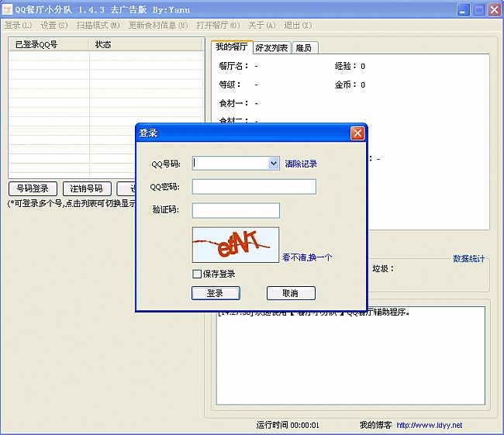Screen dimensions: 504x435
Task: Click the 取消 button in the dialog
Action: (291, 293)
